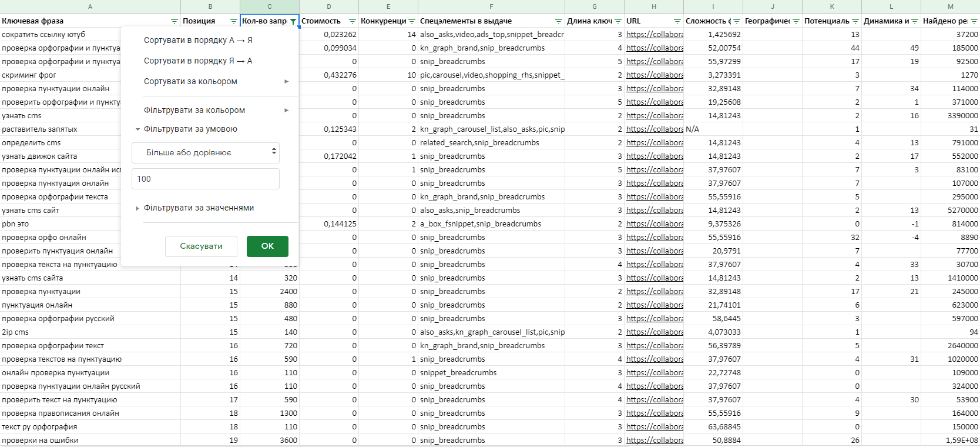The height and width of the screenshot is (447, 980).
Task: Open filter icon for Позиция column
Action: 233,21
